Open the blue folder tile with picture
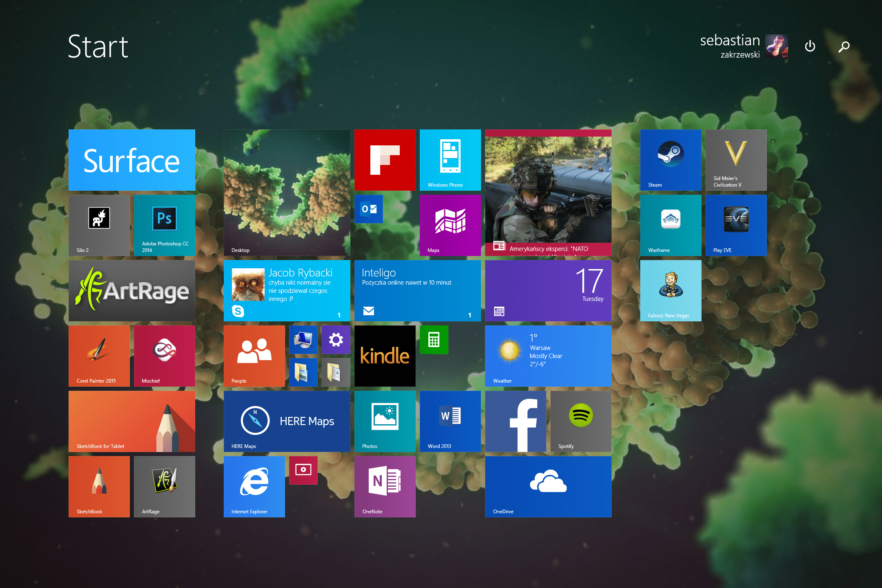 coord(303,372)
